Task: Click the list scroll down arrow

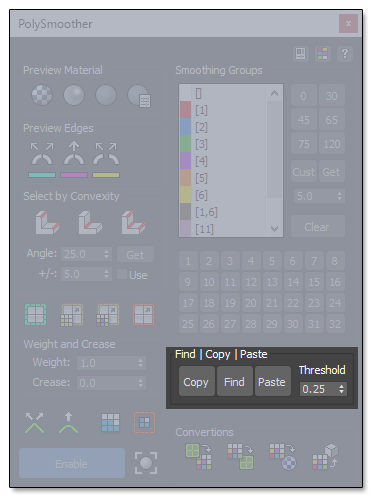Action: (x=274, y=229)
